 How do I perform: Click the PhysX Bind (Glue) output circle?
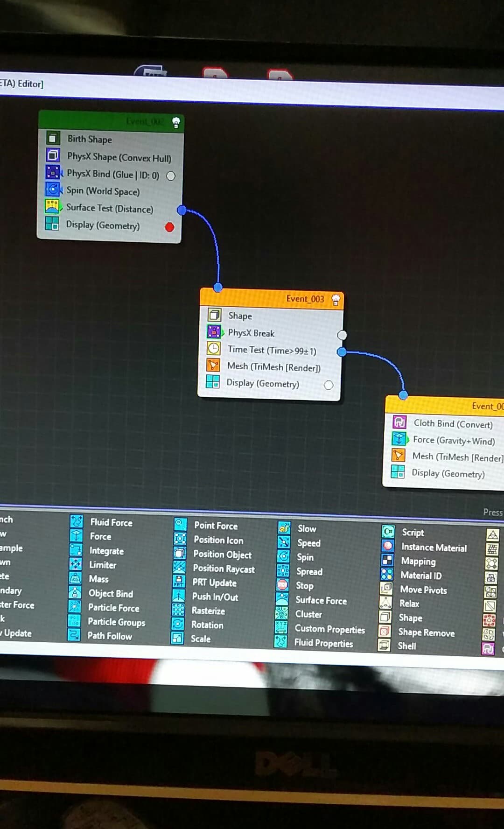(x=171, y=176)
